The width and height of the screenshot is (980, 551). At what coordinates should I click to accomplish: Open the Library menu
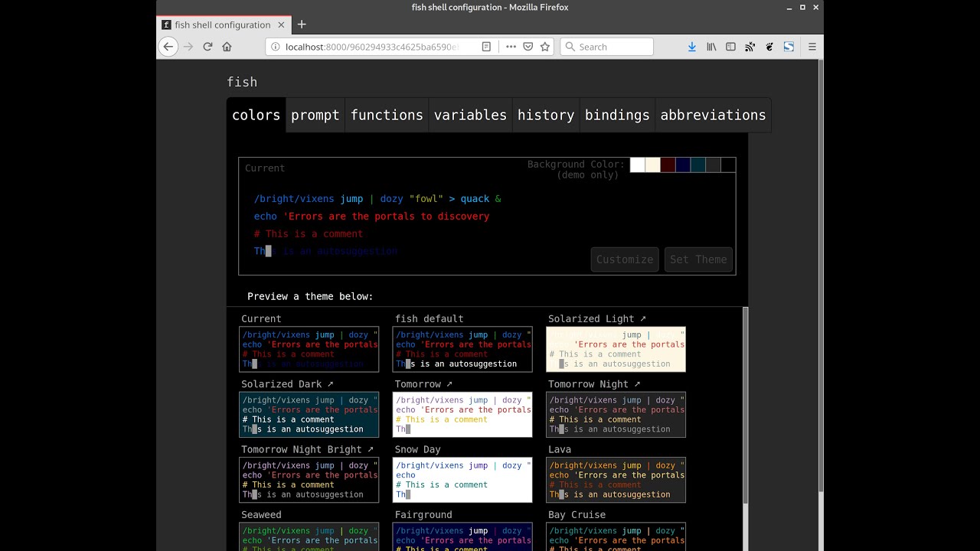pyautogui.click(x=711, y=47)
